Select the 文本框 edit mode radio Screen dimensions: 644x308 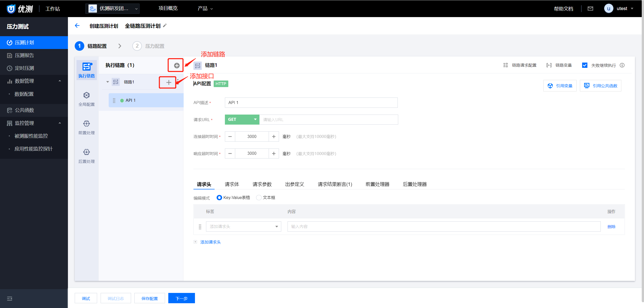click(259, 198)
